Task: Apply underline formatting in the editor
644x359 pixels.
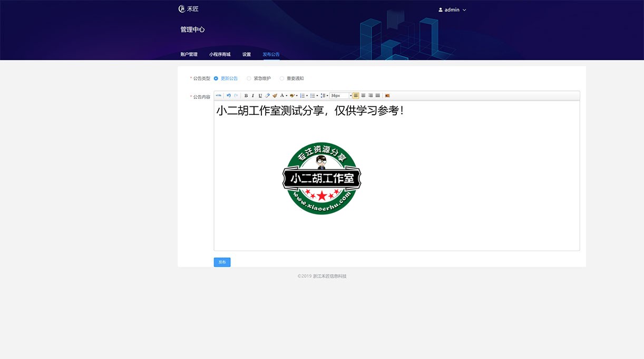Action: point(259,95)
